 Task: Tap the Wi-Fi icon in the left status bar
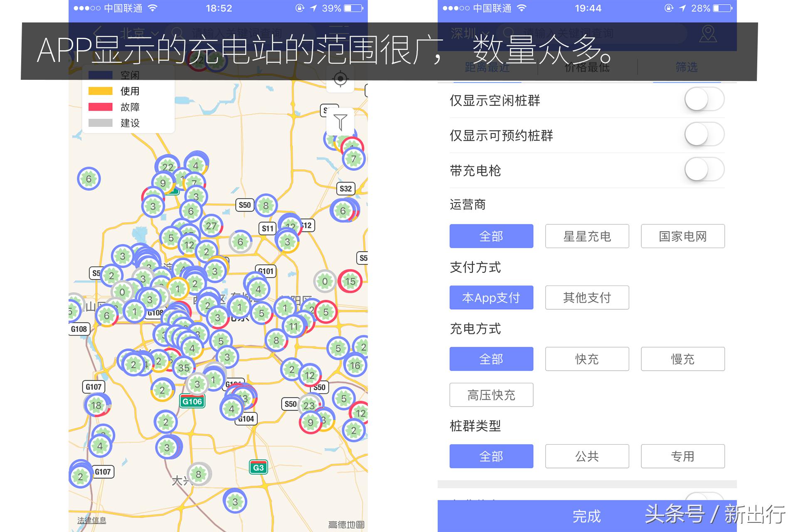click(x=153, y=8)
